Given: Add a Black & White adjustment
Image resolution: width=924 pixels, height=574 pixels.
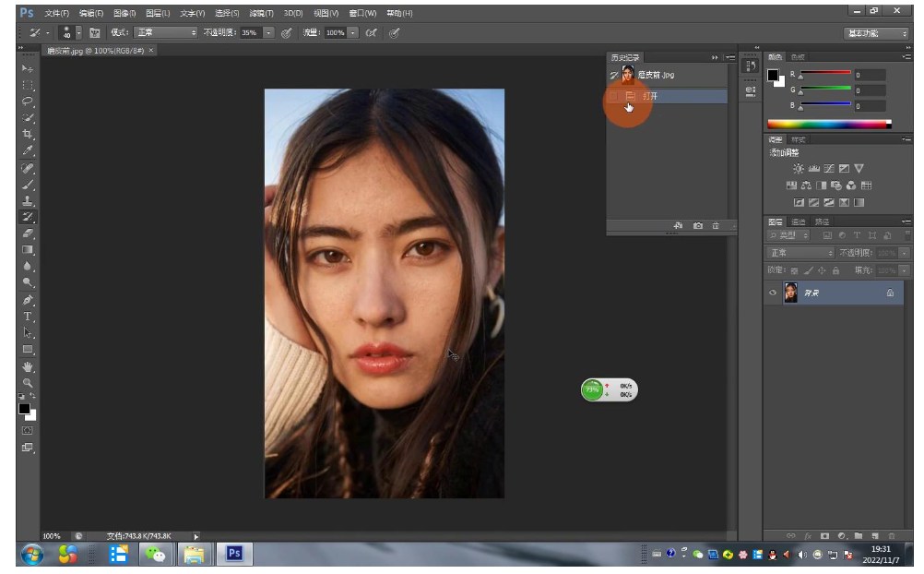Looking at the screenshot, I should 821,185.
